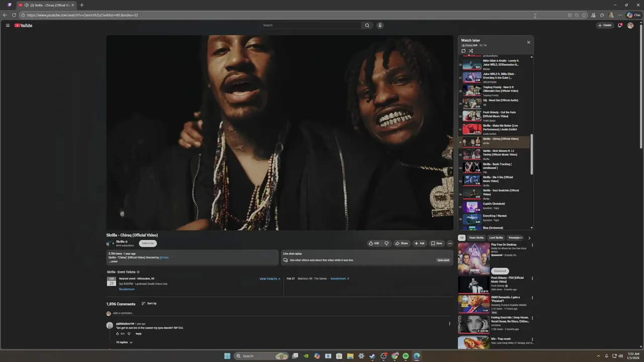
Task: Open the Create button menu
Action: coord(605,25)
